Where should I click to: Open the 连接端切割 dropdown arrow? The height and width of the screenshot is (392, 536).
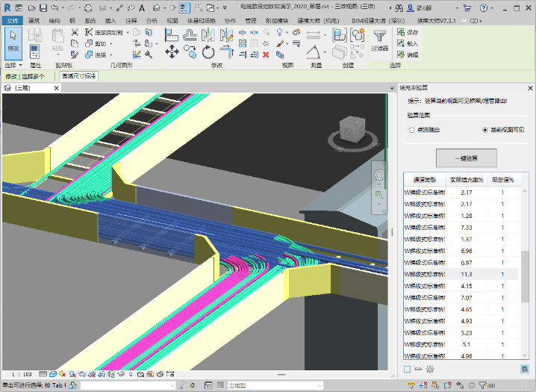(x=128, y=33)
